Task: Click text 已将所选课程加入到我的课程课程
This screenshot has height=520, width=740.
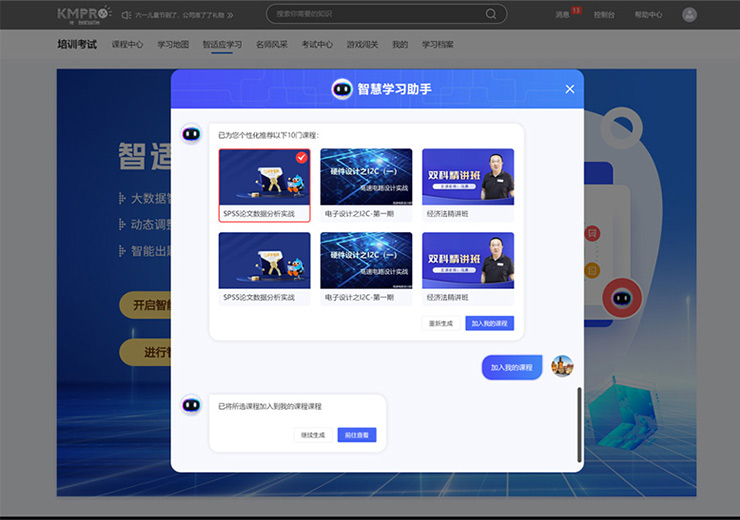Action: point(270,406)
